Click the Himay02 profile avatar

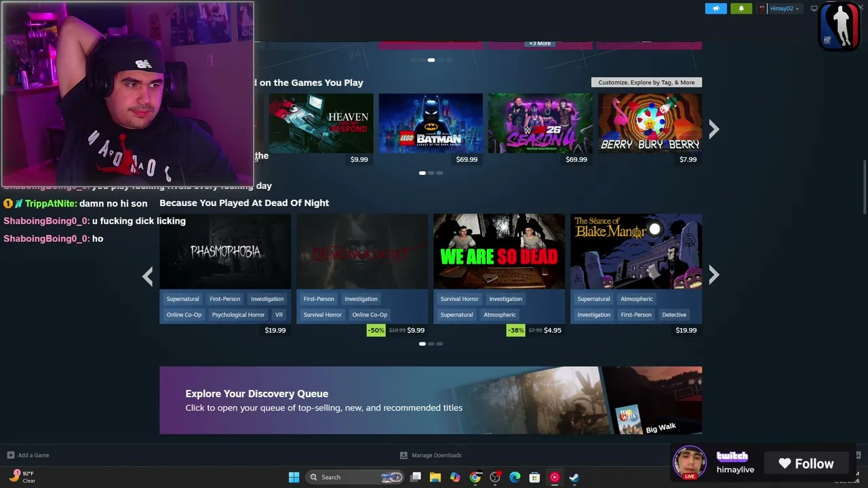click(x=762, y=8)
